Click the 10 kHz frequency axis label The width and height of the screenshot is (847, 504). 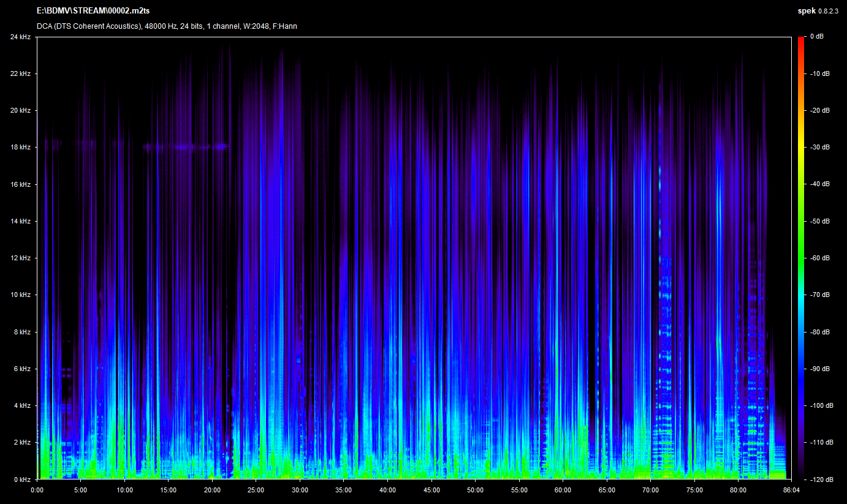[20, 295]
